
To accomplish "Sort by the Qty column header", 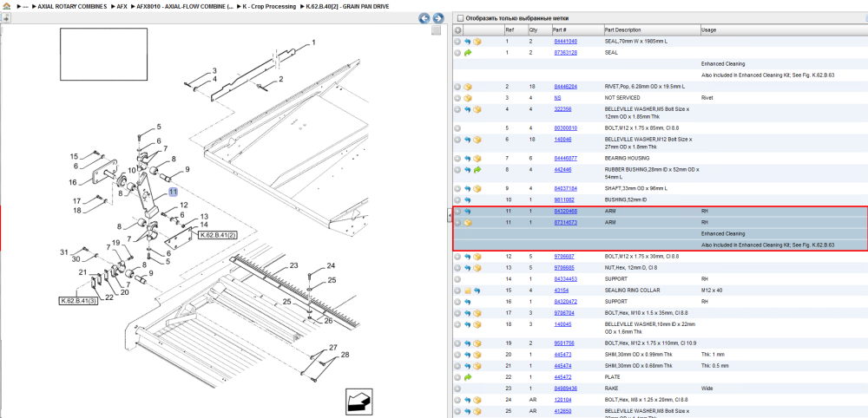I will click(x=533, y=29).
